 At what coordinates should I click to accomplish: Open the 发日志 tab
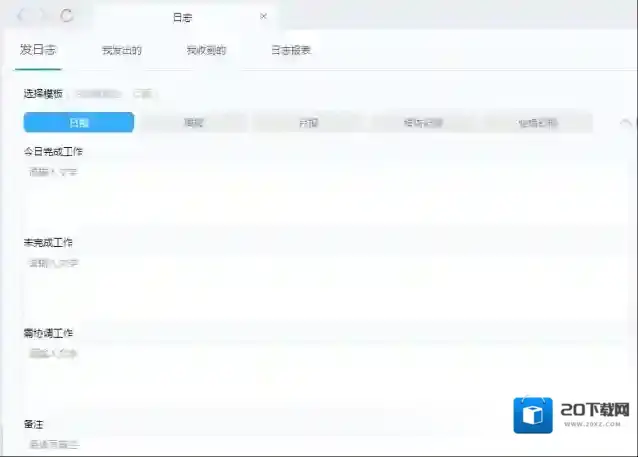point(38,50)
